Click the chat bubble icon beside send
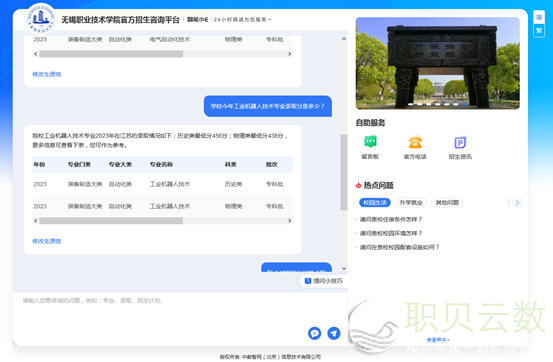This screenshot has height=362, width=553. point(315,333)
